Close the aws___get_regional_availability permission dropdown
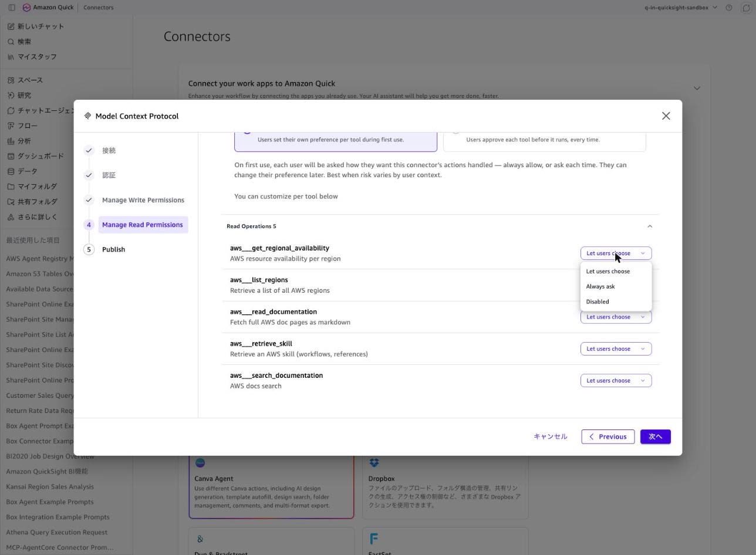This screenshot has height=555, width=756. pyautogui.click(x=616, y=253)
